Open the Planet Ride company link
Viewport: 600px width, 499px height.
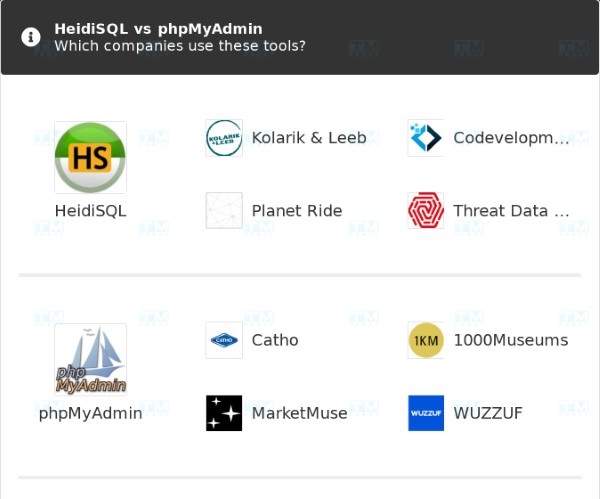click(297, 211)
